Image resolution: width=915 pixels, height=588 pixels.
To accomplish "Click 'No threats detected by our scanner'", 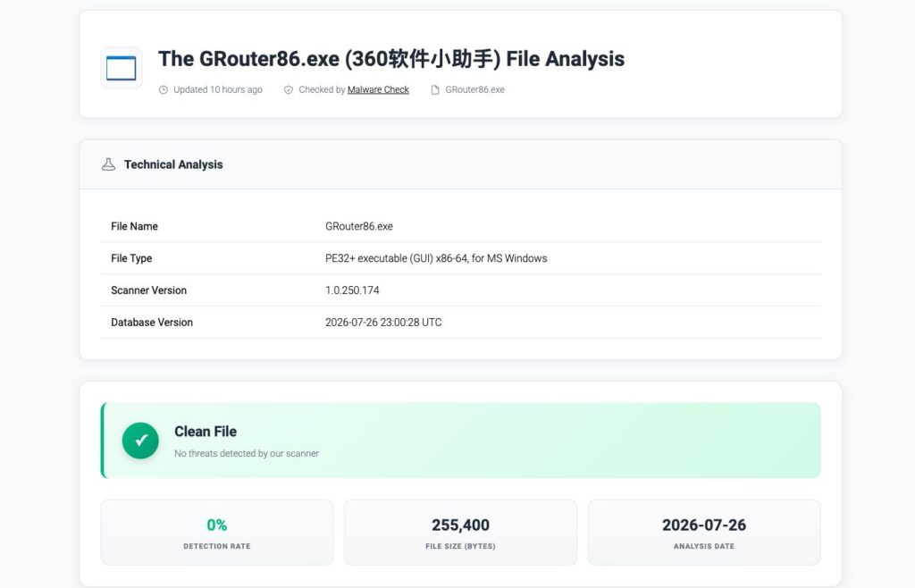I will (247, 453).
